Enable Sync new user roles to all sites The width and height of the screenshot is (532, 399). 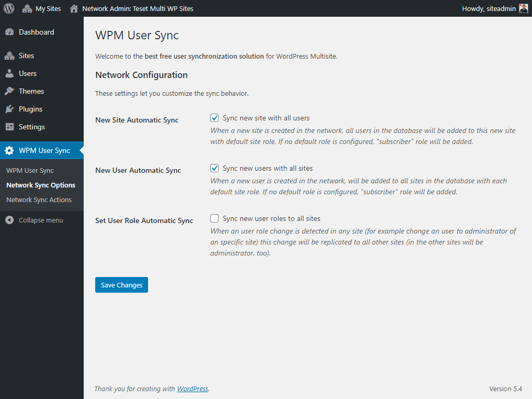pyautogui.click(x=214, y=218)
